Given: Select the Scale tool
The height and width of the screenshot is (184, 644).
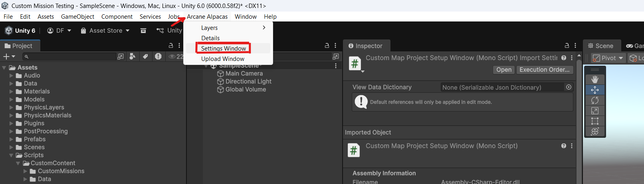Looking at the screenshot, I should pos(595,110).
